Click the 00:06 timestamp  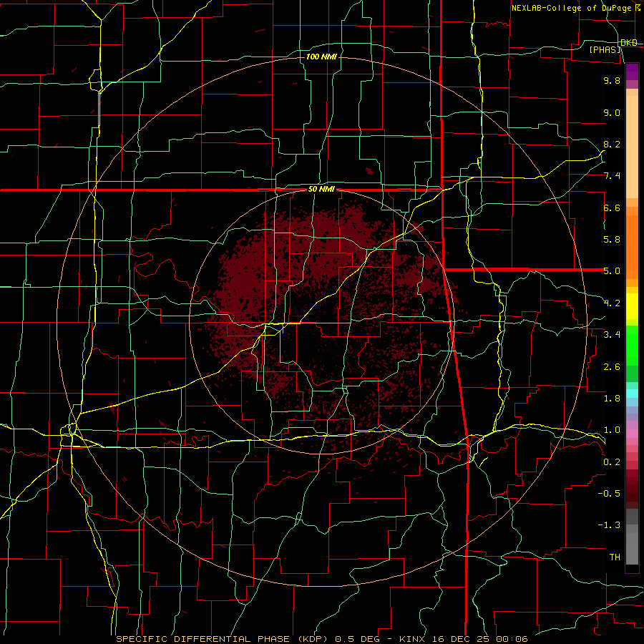click(512, 639)
